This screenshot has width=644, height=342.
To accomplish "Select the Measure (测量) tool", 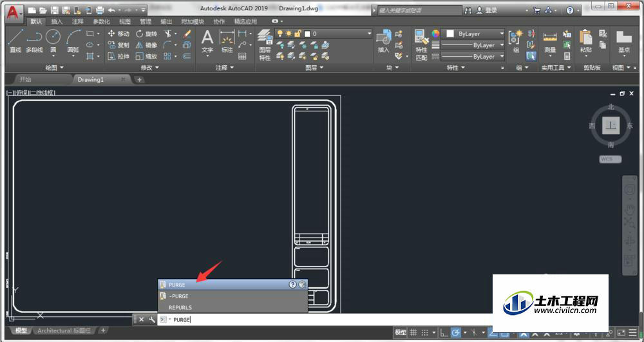I will (550, 41).
